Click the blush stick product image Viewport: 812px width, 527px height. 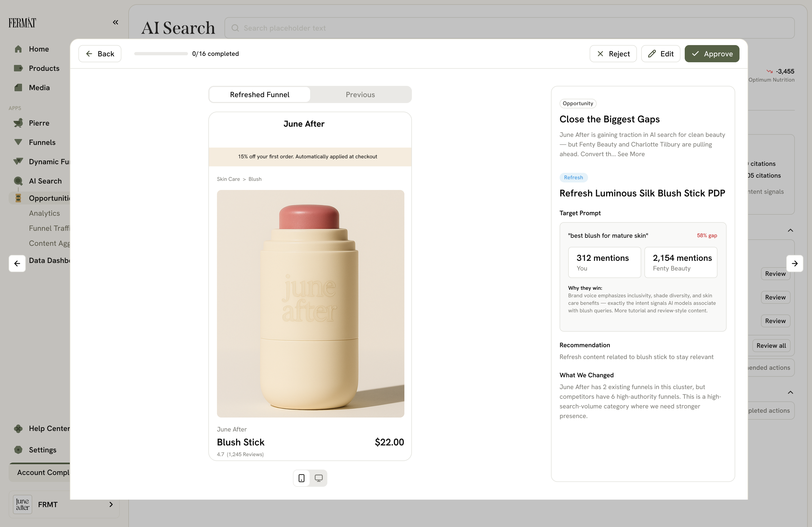(310, 303)
